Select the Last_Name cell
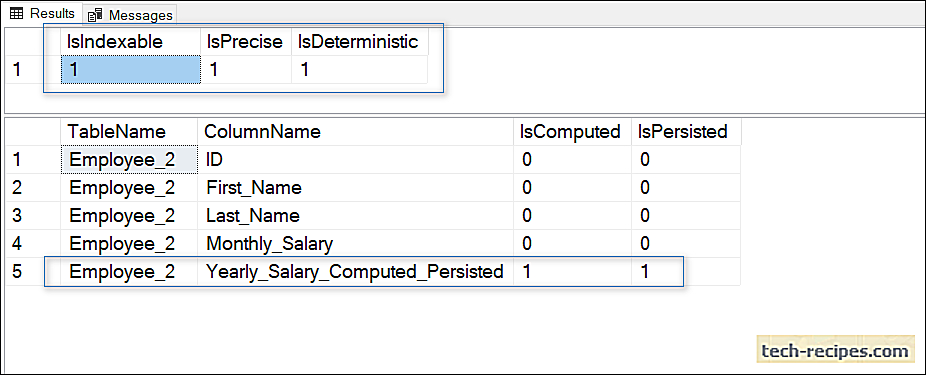The image size is (926, 375). (356, 216)
